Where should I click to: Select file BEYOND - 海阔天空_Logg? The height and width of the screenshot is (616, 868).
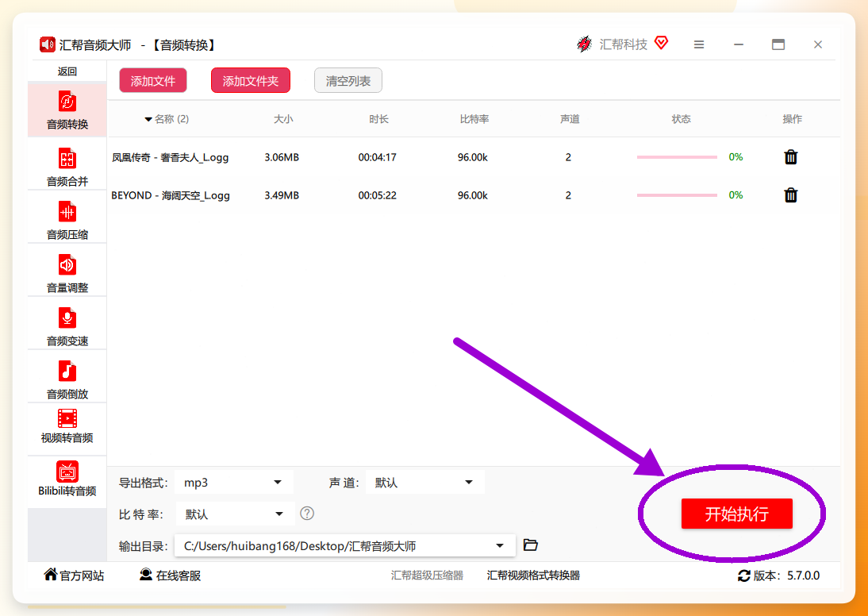coord(171,195)
